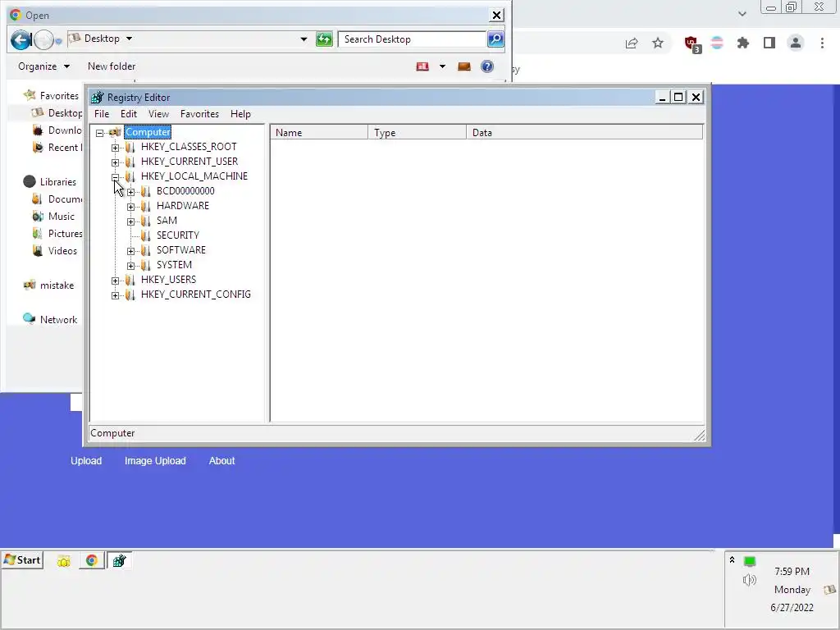840x630 pixels.
Task: Open the view options dropdown arrow
Action: pos(442,66)
